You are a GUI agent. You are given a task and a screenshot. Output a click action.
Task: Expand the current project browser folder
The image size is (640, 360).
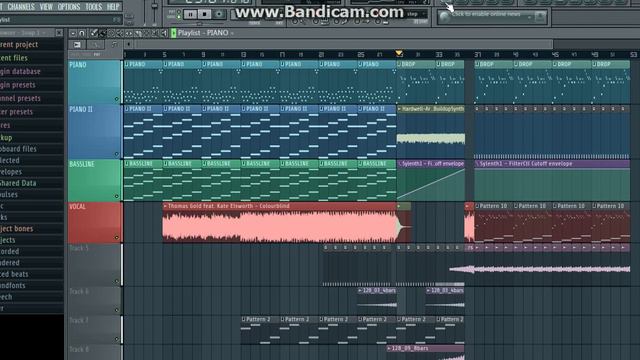[19, 44]
